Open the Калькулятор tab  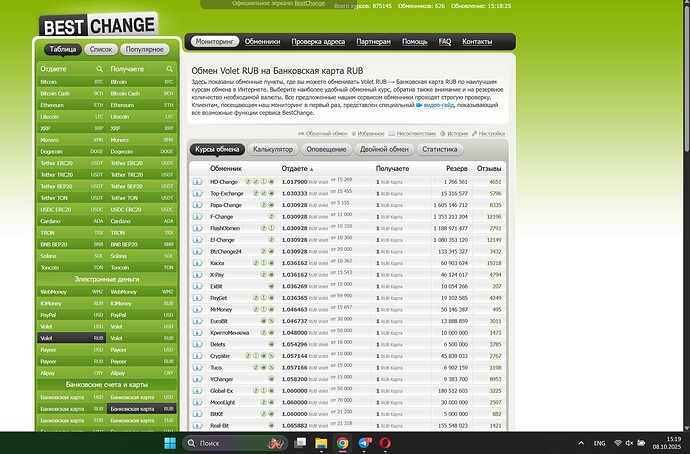coord(273,149)
